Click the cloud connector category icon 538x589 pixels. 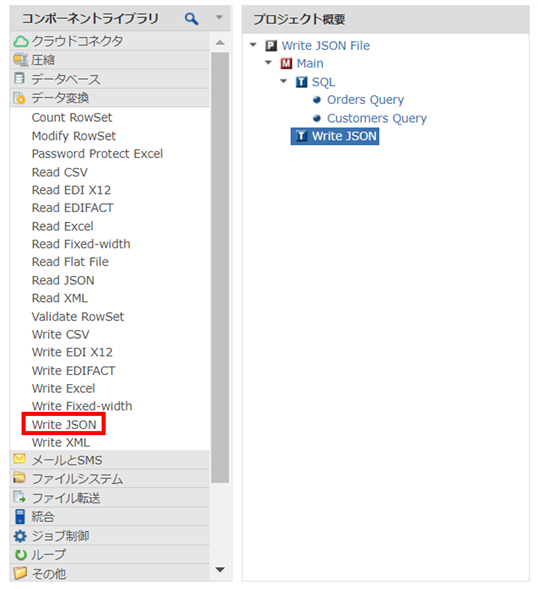pos(21,41)
